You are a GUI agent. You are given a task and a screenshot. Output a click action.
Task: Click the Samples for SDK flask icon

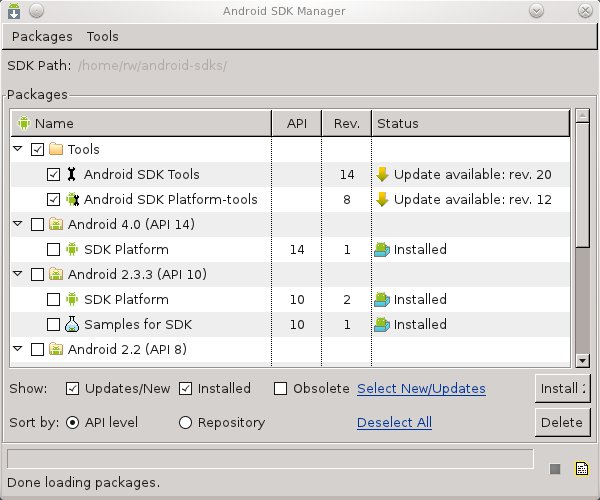click(x=72, y=324)
